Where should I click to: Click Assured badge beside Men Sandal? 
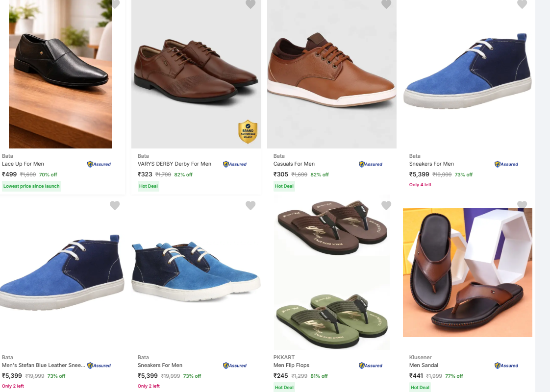506,366
